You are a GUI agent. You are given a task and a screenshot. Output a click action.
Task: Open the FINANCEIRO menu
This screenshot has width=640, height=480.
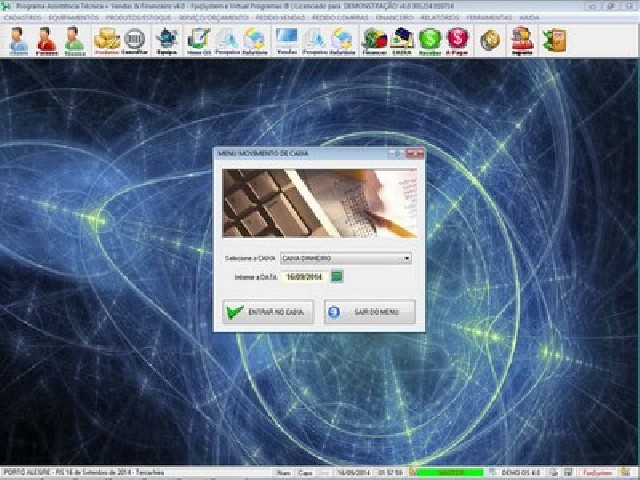click(394, 18)
